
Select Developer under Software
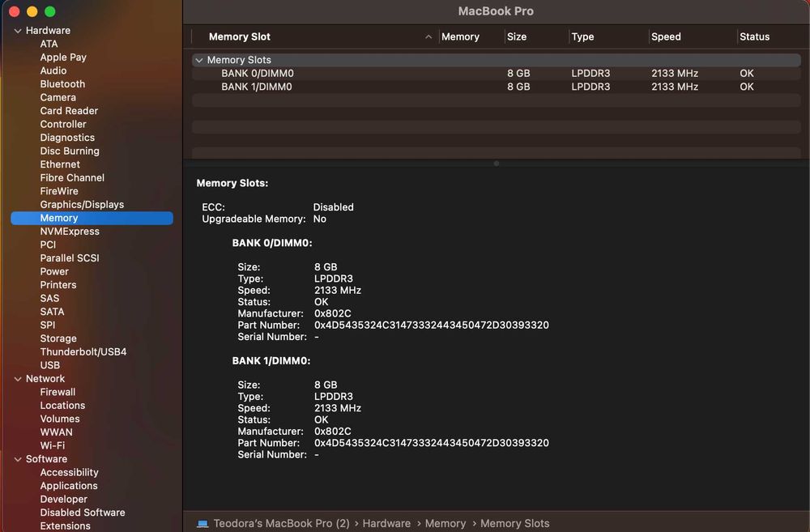pyautogui.click(x=63, y=500)
